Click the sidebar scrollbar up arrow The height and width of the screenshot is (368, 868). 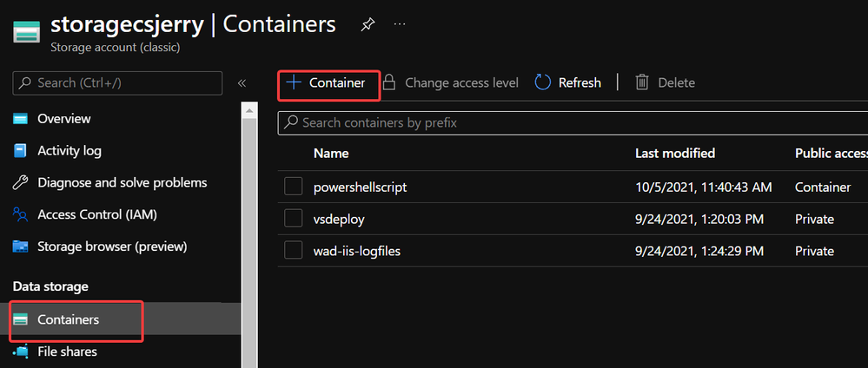(x=249, y=111)
